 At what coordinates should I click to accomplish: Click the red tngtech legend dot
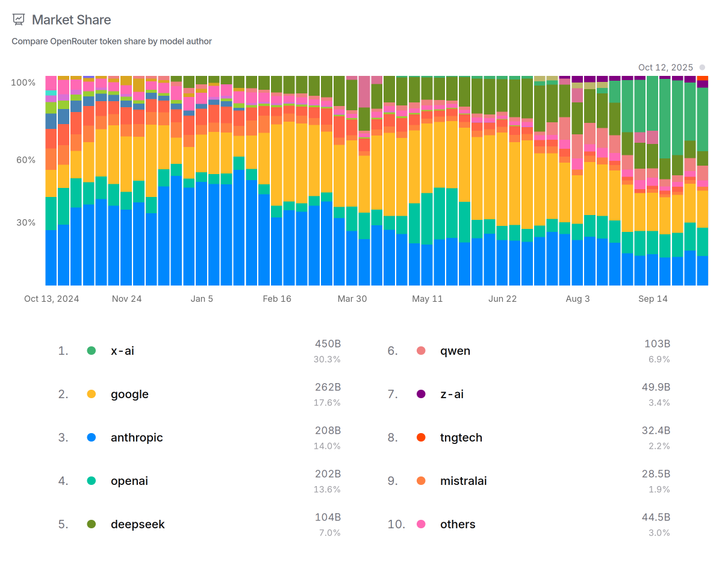(x=421, y=437)
